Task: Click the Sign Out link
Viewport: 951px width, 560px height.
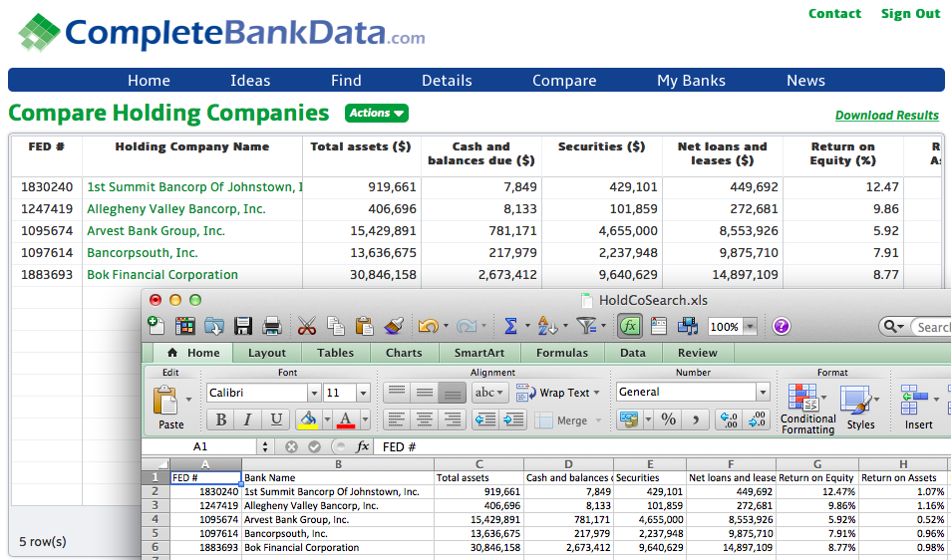Action: [910, 13]
